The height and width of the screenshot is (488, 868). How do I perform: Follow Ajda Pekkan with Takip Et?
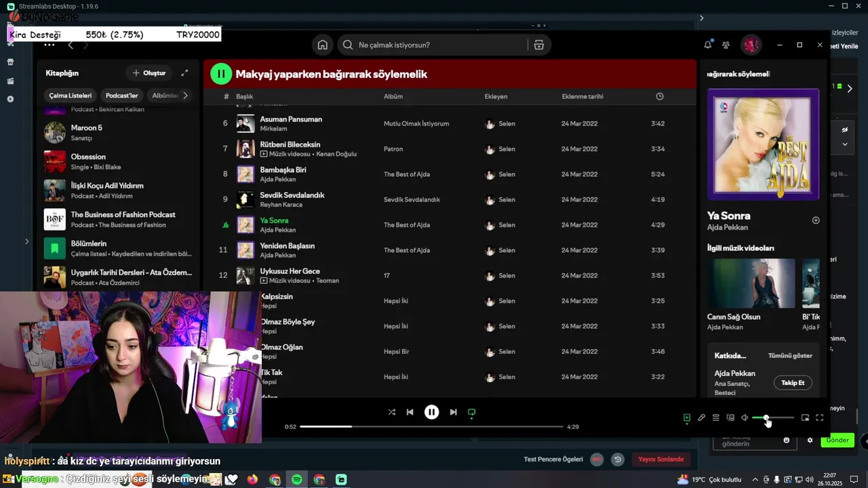pyautogui.click(x=793, y=383)
